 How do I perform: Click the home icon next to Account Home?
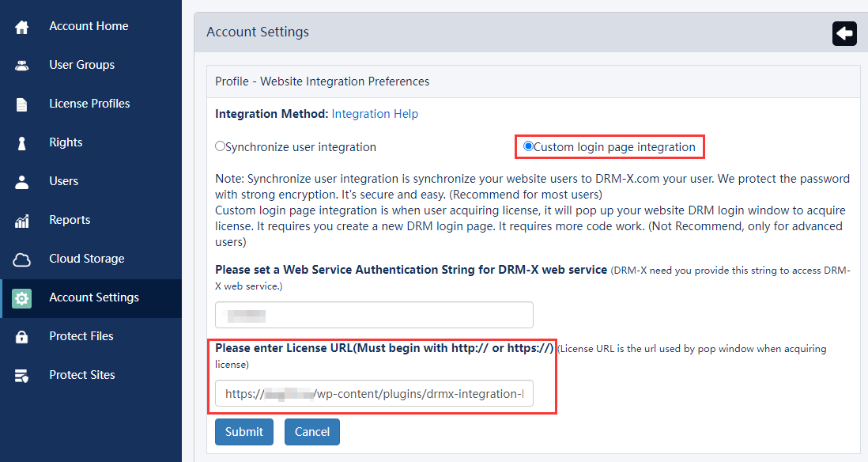pos(21,25)
